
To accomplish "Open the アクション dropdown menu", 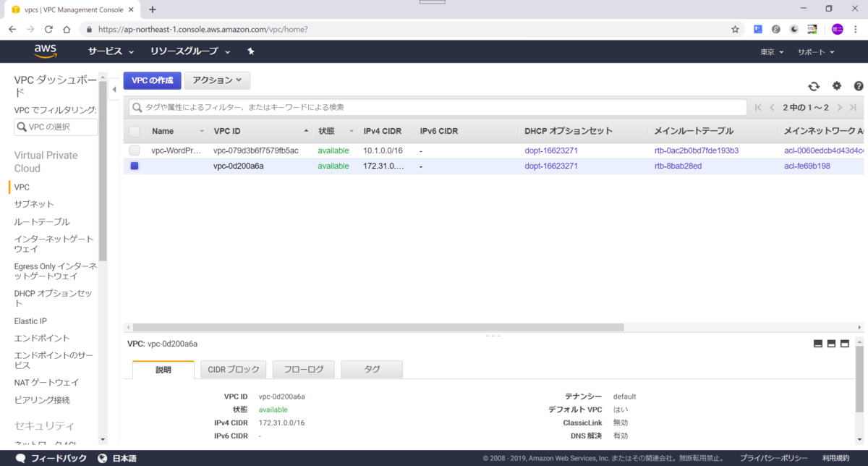I will tap(217, 80).
